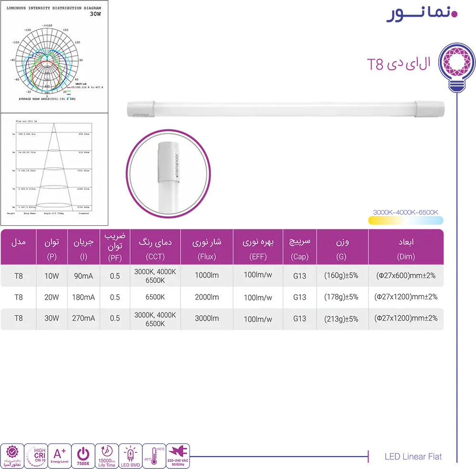The height and width of the screenshot is (469, 476).
Task: Select the 20W row power cell
Action: tap(52, 297)
